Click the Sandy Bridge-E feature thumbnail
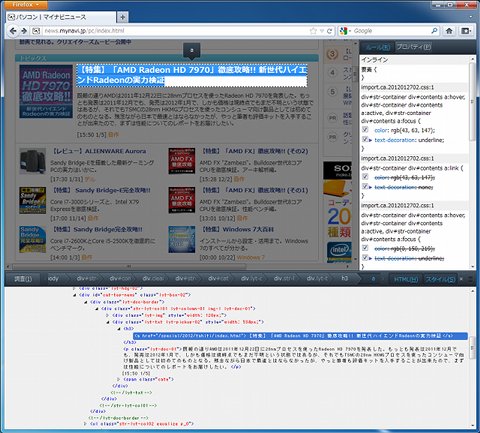 click(33, 200)
